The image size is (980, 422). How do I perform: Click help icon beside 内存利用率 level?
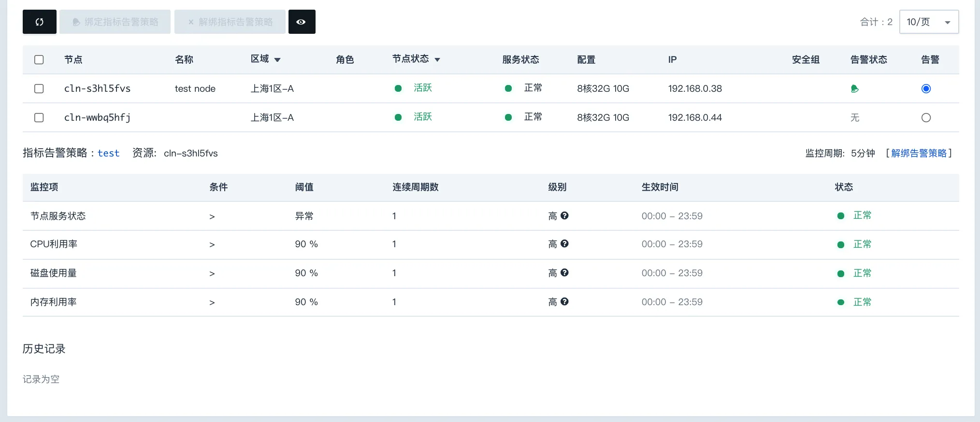564,302
